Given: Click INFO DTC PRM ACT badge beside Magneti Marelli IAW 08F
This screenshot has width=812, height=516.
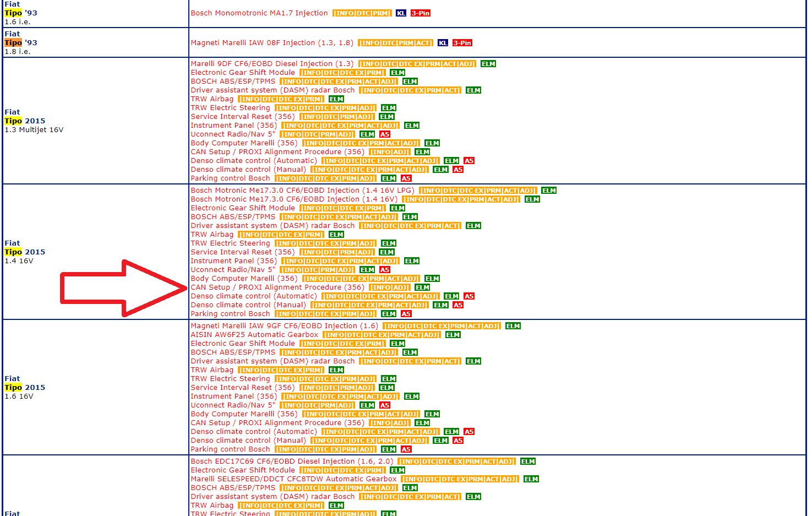Looking at the screenshot, I should coord(396,43).
